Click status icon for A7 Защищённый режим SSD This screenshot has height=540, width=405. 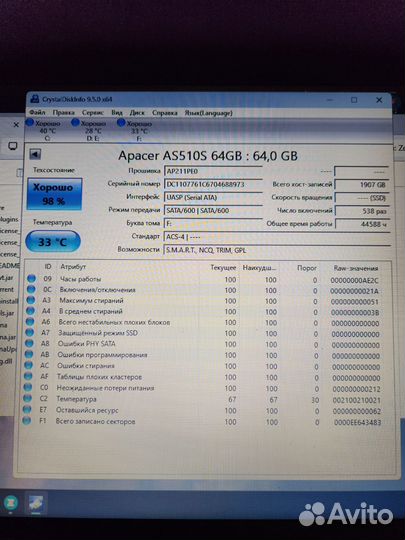[30, 333]
